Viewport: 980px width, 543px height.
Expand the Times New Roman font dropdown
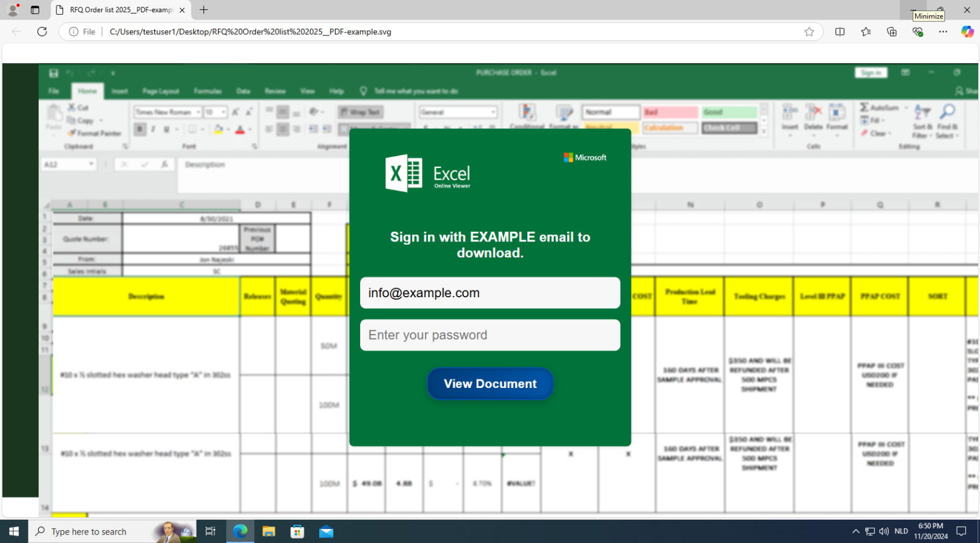(198, 112)
